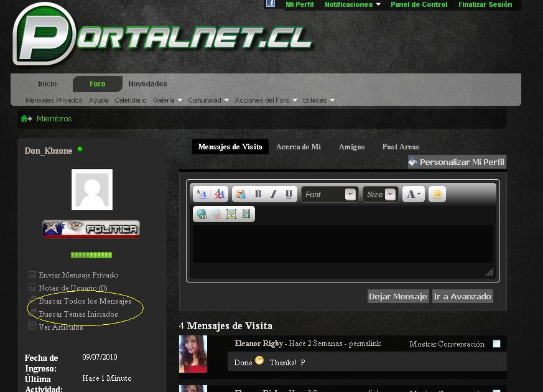The width and height of the screenshot is (543, 392).
Task: Select the Foro tab
Action: tap(97, 84)
